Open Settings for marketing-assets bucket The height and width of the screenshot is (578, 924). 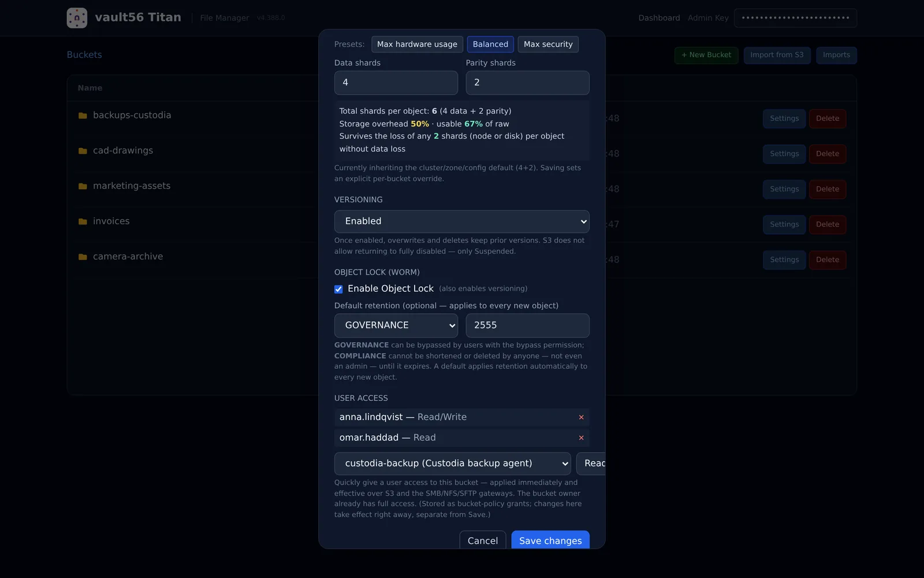tap(784, 189)
